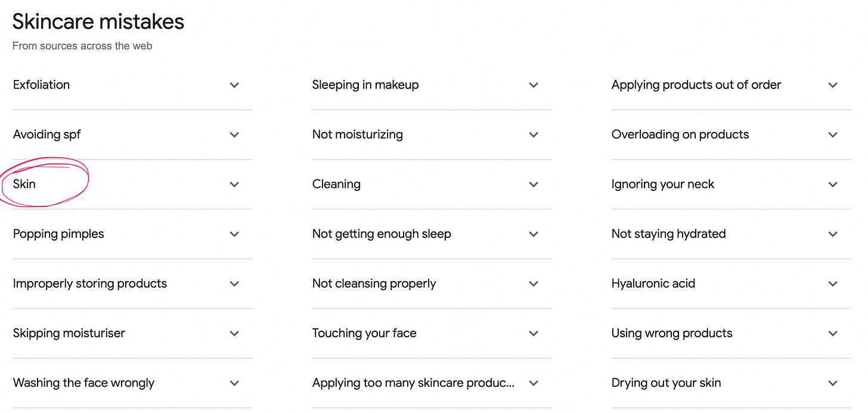The width and height of the screenshot is (868, 413).
Task: Click the Skipping moisturiser chevron icon
Action: point(234,334)
